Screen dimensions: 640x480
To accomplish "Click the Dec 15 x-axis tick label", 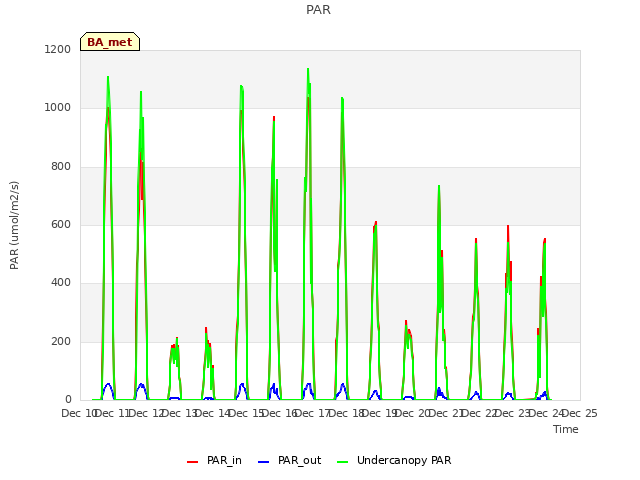I will pos(246,413).
